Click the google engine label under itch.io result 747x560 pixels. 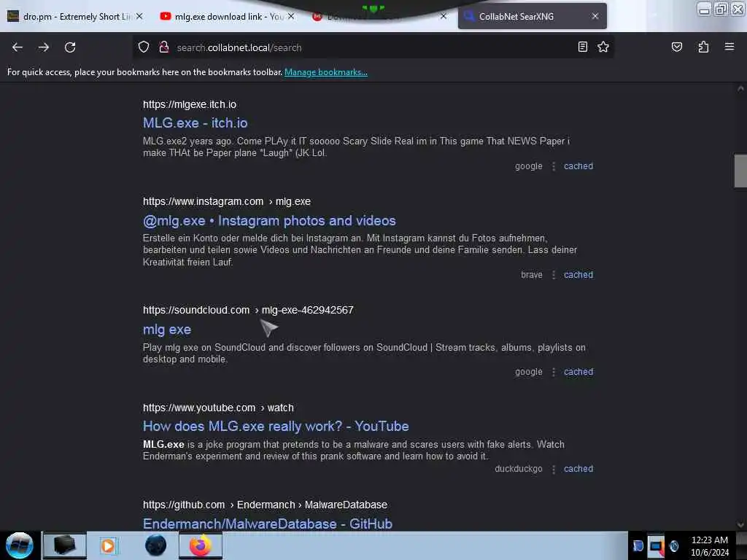tap(528, 166)
